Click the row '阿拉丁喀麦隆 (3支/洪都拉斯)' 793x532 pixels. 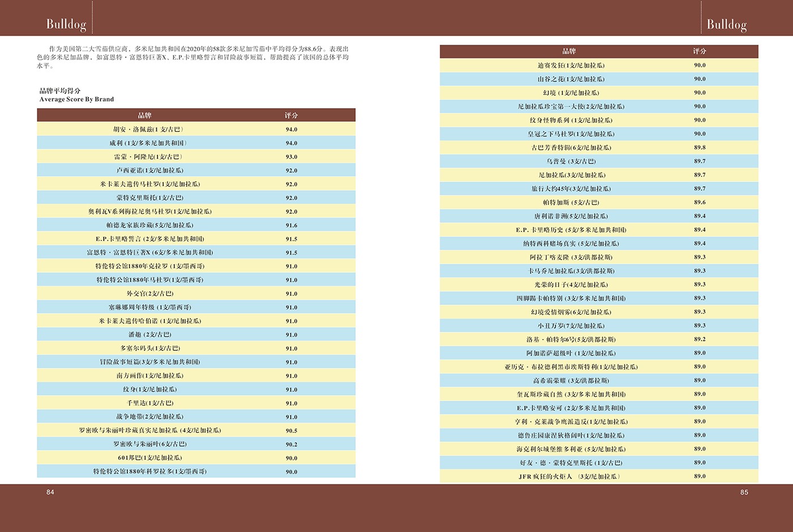click(x=599, y=257)
